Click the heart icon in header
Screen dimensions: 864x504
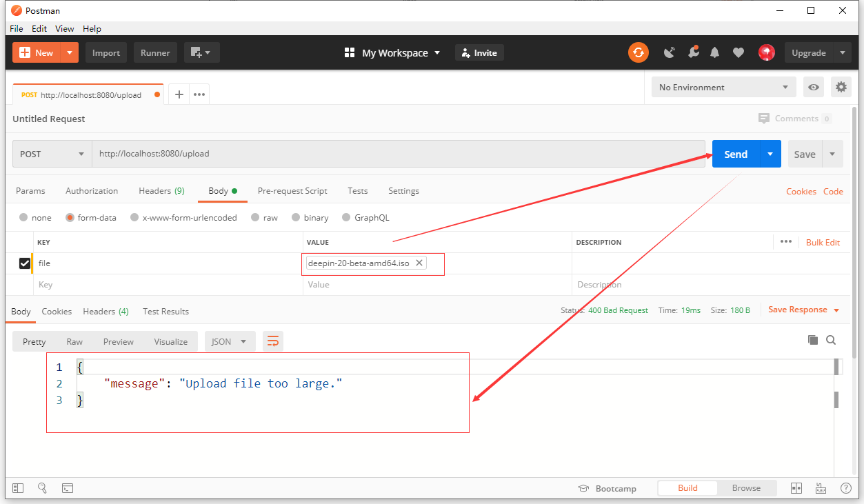click(739, 52)
